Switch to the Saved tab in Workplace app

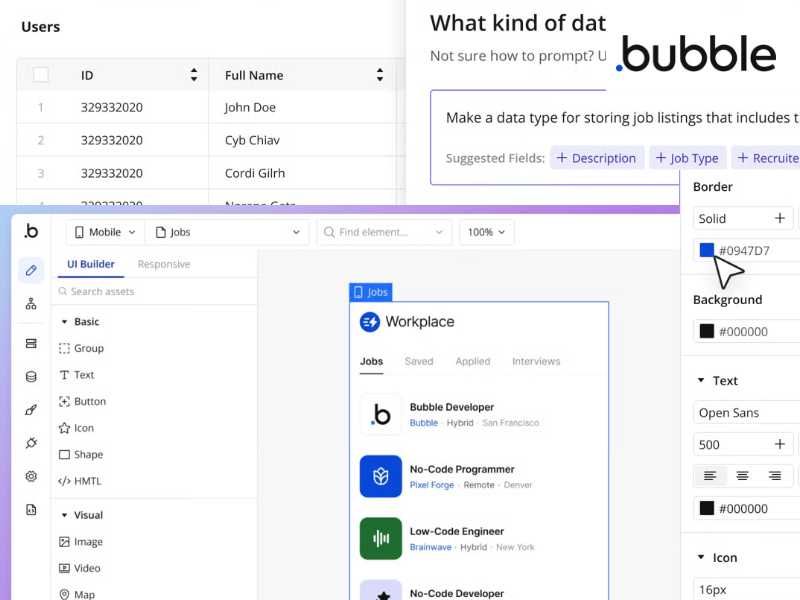[x=419, y=361]
